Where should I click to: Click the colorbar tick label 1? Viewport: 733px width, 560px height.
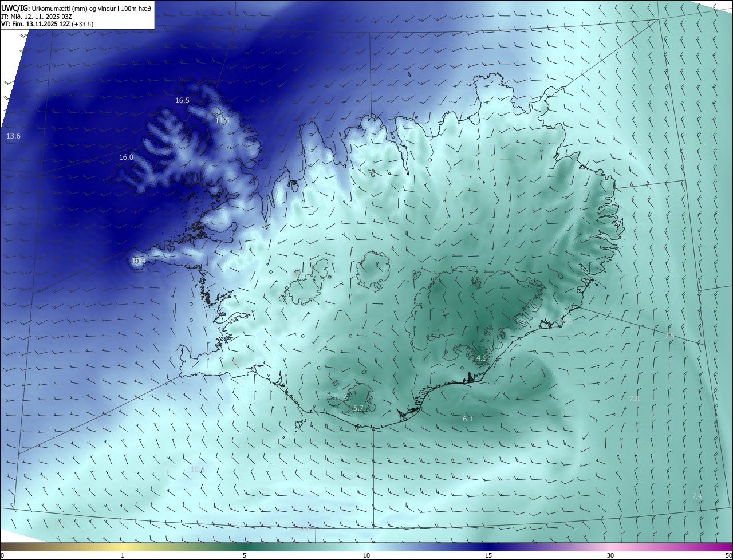click(123, 555)
